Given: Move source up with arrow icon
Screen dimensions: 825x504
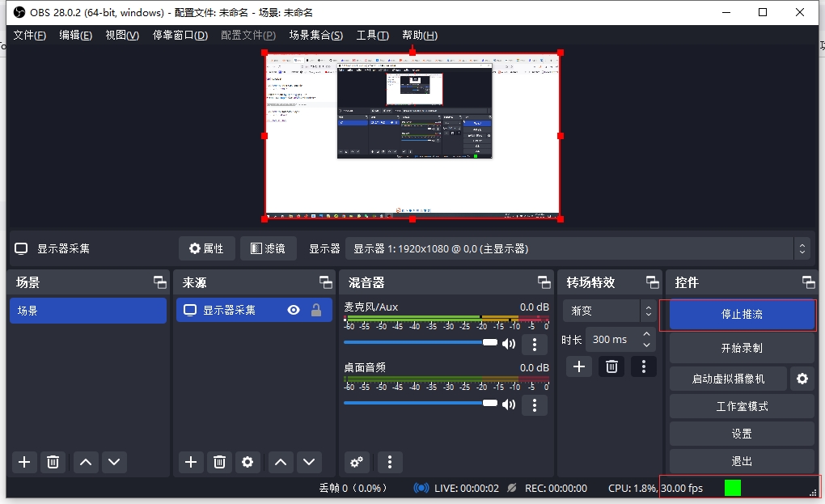Looking at the screenshot, I should point(280,462).
